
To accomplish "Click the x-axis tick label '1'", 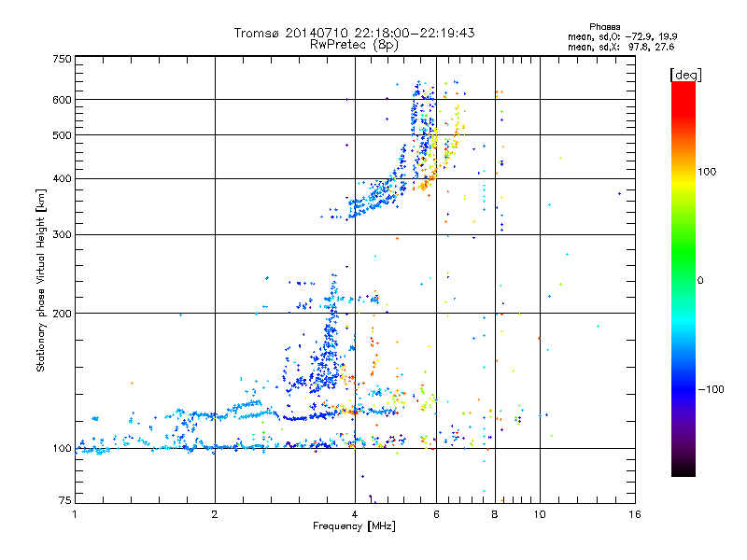I will (x=75, y=514).
